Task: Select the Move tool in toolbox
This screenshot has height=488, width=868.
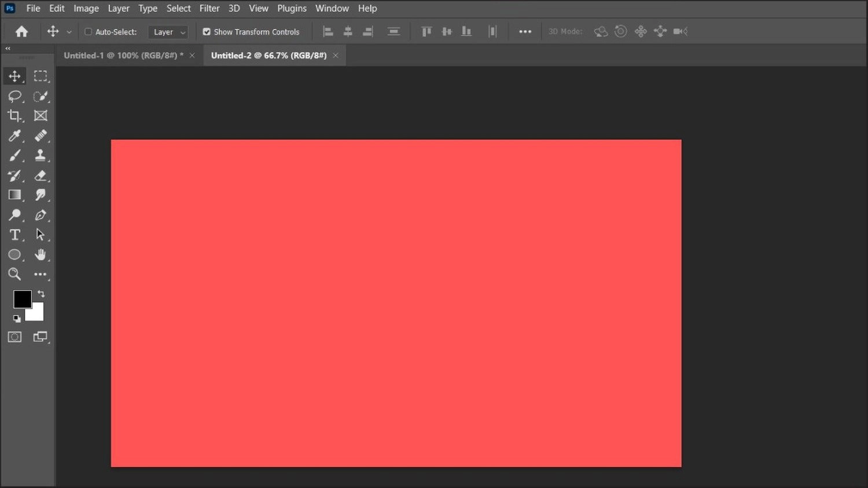Action: coord(14,76)
